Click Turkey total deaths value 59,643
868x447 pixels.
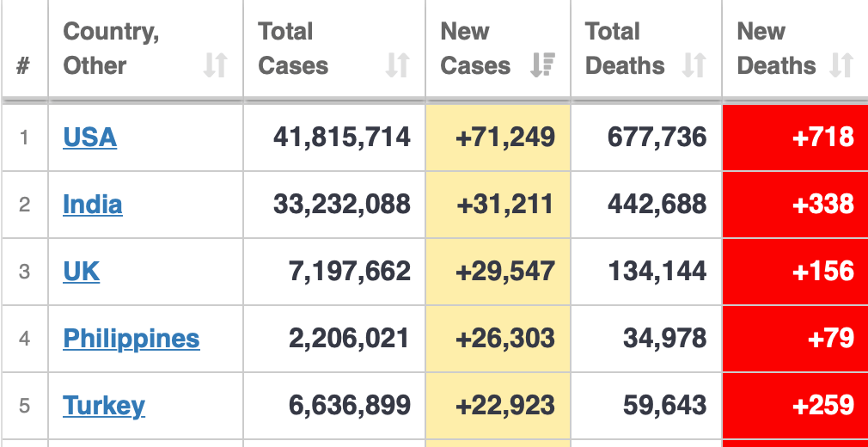click(x=665, y=405)
